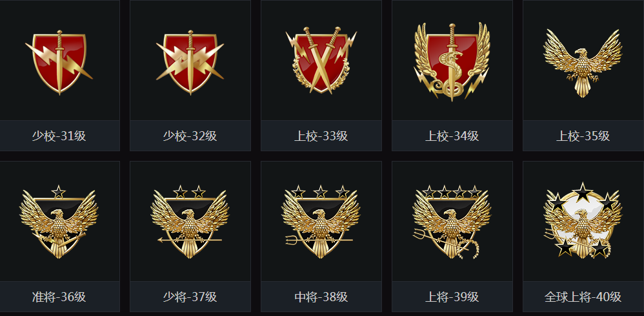The image size is (644, 316).
Task: Open the 少将-37级 rank caption
Action: pos(190,297)
